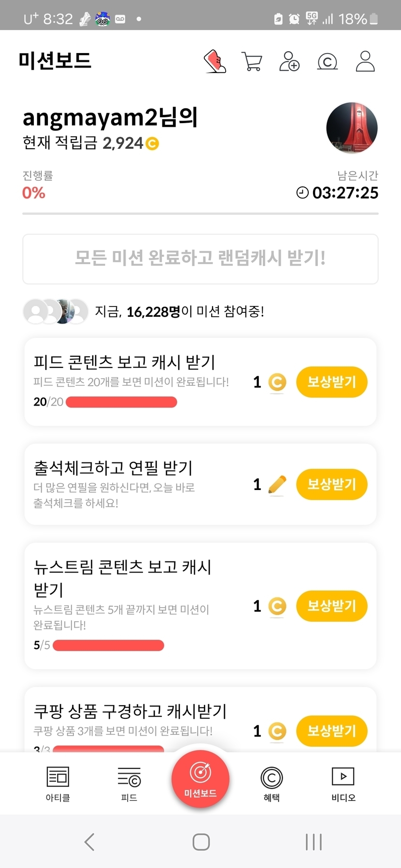Claim reward for 피드 콘텐츠 mission
The image size is (401, 868).
point(331,382)
